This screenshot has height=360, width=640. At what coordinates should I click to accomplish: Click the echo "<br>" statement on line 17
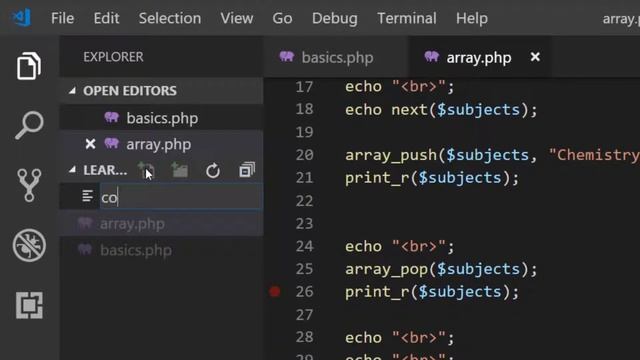coord(399,87)
